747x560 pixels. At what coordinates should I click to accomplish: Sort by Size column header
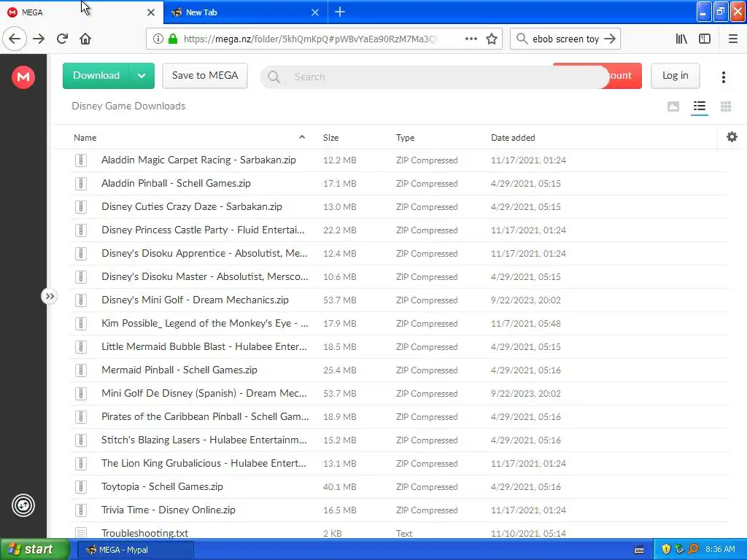pos(330,138)
